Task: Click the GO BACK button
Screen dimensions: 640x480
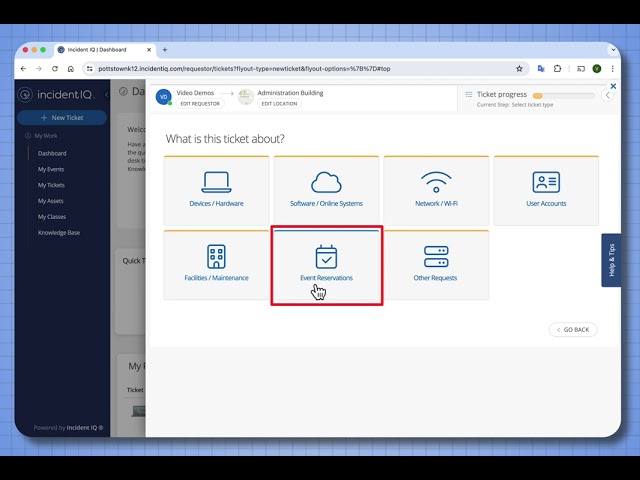Action: coord(573,329)
